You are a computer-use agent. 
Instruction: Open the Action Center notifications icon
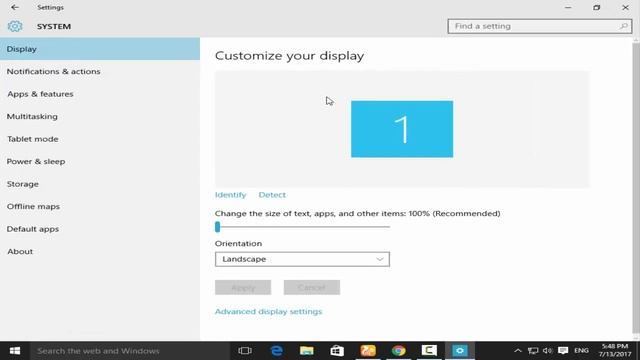pyautogui.click(x=563, y=351)
